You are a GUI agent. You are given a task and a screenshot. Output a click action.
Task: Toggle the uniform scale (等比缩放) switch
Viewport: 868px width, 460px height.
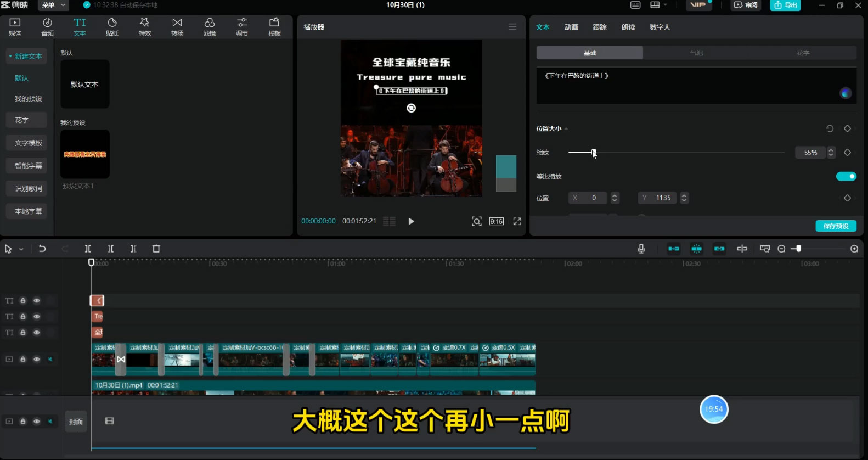pyautogui.click(x=846, y=176)
